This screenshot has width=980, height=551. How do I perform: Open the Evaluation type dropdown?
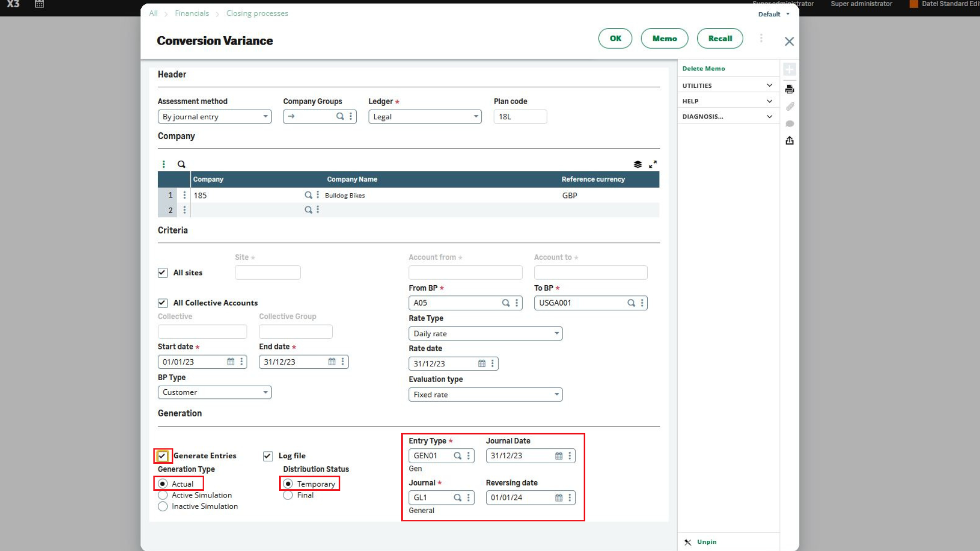[x=485, y=394]
